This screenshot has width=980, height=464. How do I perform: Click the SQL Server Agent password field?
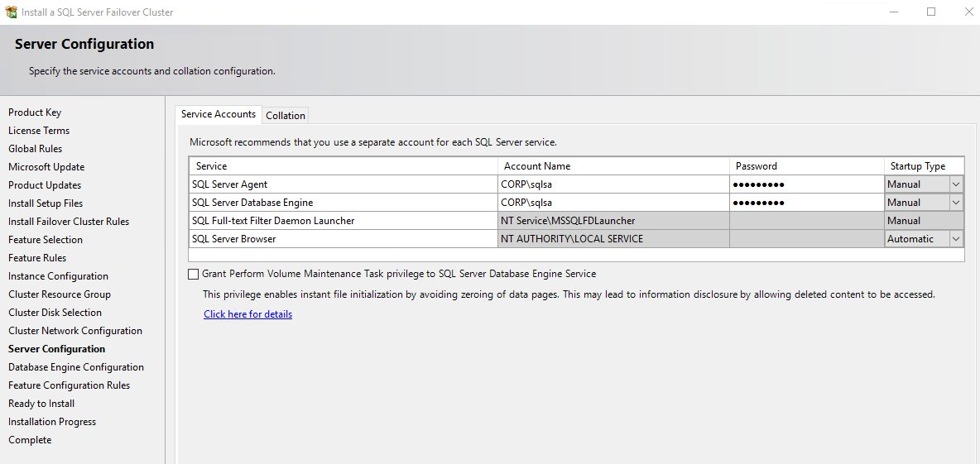[806, 184]
